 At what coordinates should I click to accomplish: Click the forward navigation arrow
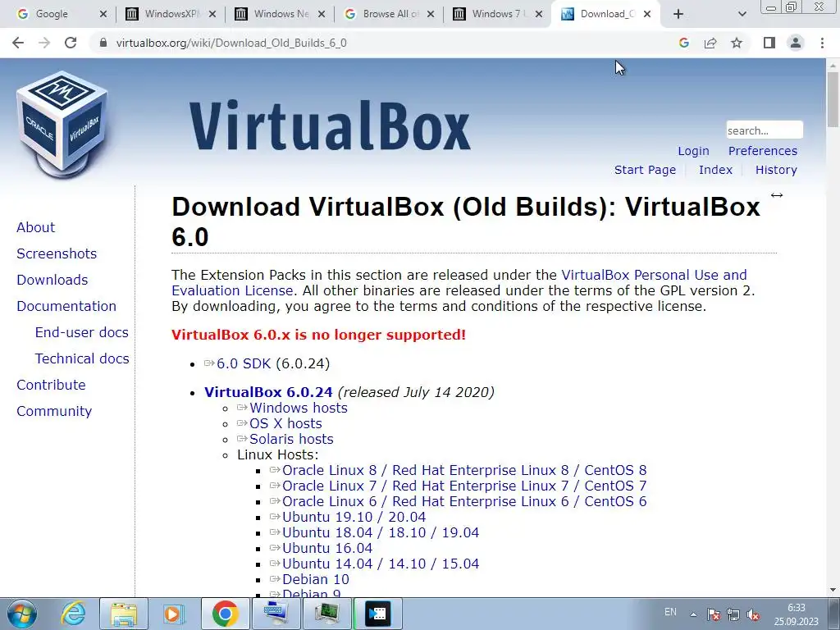(44, 43)
